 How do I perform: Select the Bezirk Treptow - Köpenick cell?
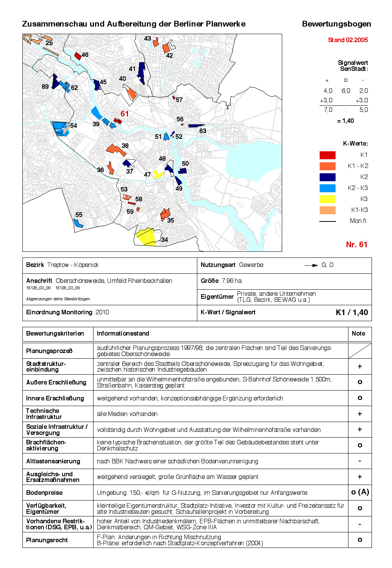(110, 265)
